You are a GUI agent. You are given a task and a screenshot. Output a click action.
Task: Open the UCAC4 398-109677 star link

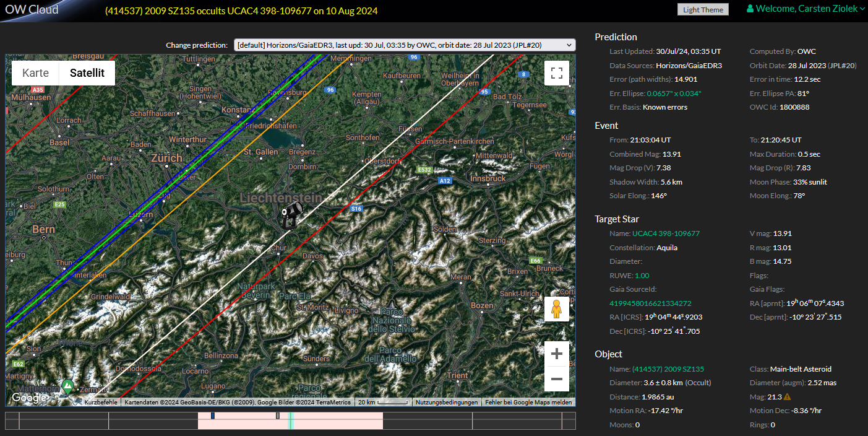(666, 233)
